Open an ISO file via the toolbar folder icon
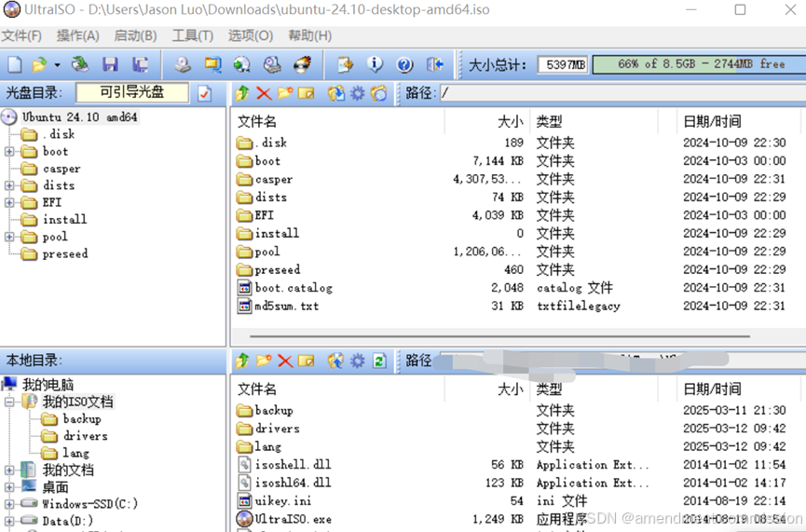The image size is (806, 532). pyautogui.click(x=39, y=64)
